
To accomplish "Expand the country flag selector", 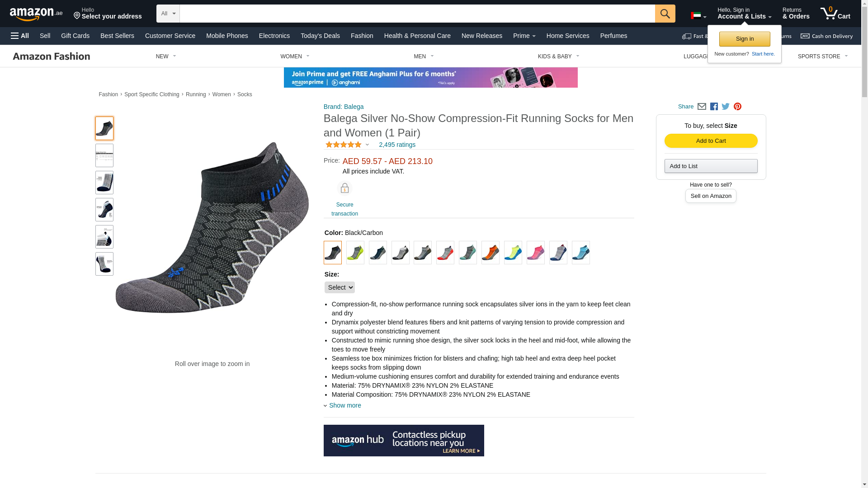I will [x=698, y=16].
